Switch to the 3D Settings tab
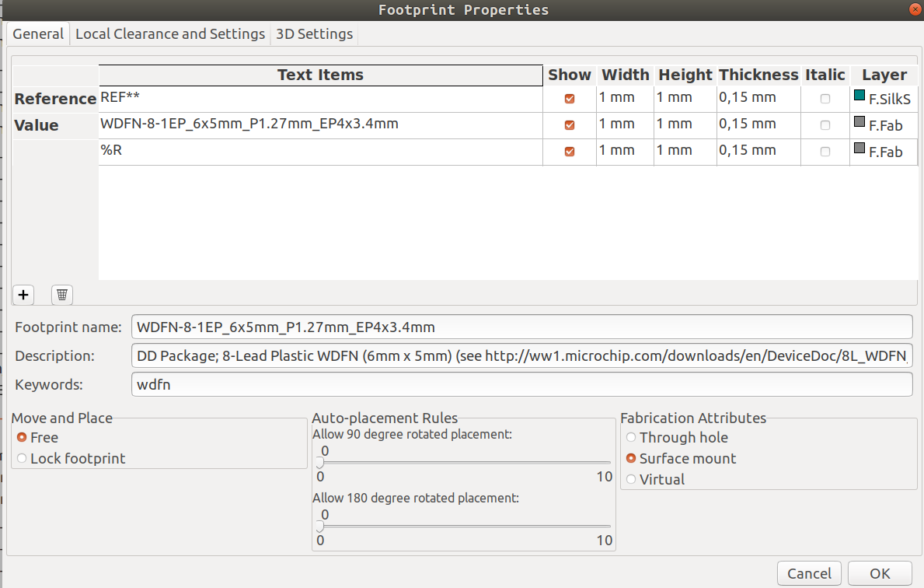 [x=313, y=34]
